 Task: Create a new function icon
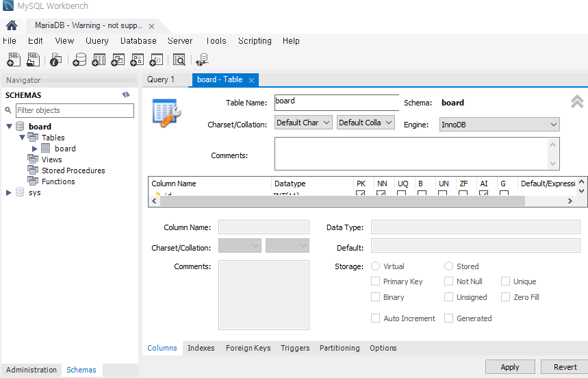pyautogui.click(x=156, y=60)
